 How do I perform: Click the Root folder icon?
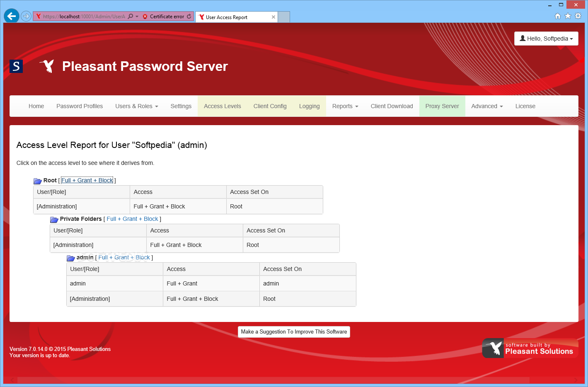[x=38, y=181]
